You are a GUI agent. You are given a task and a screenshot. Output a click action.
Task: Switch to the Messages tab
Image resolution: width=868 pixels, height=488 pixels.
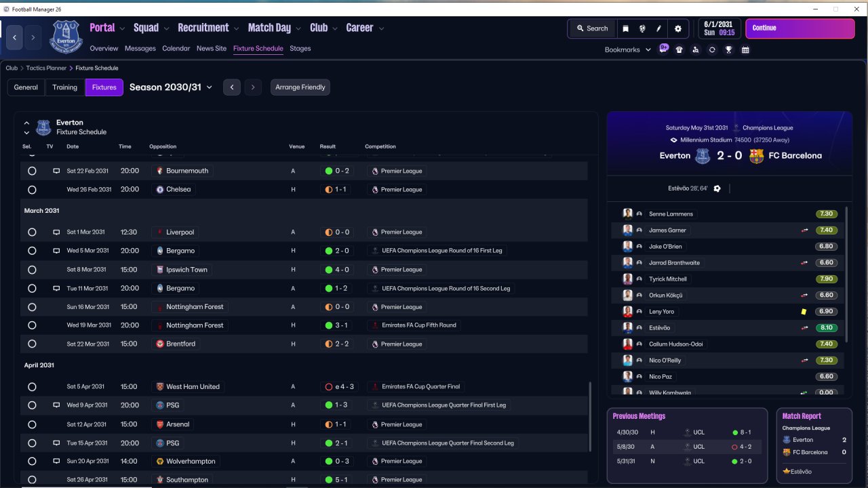[x=140, y=49]
